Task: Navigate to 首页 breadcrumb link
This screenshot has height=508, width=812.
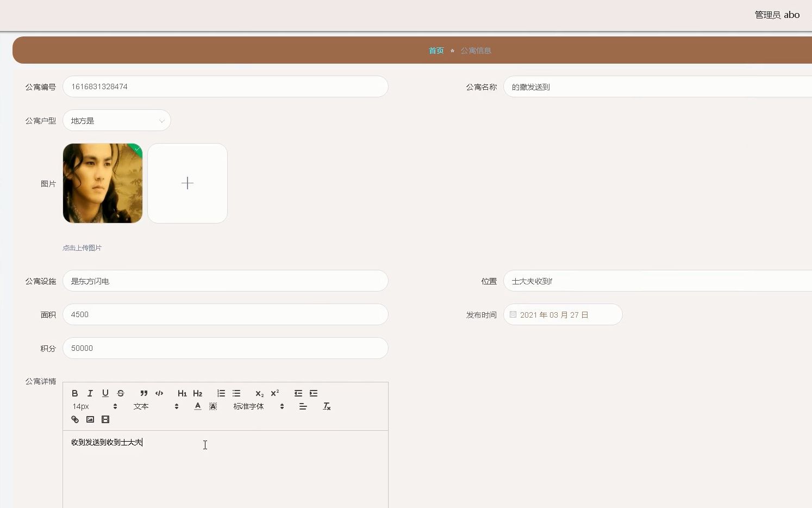Action: (x=435, y=50)
